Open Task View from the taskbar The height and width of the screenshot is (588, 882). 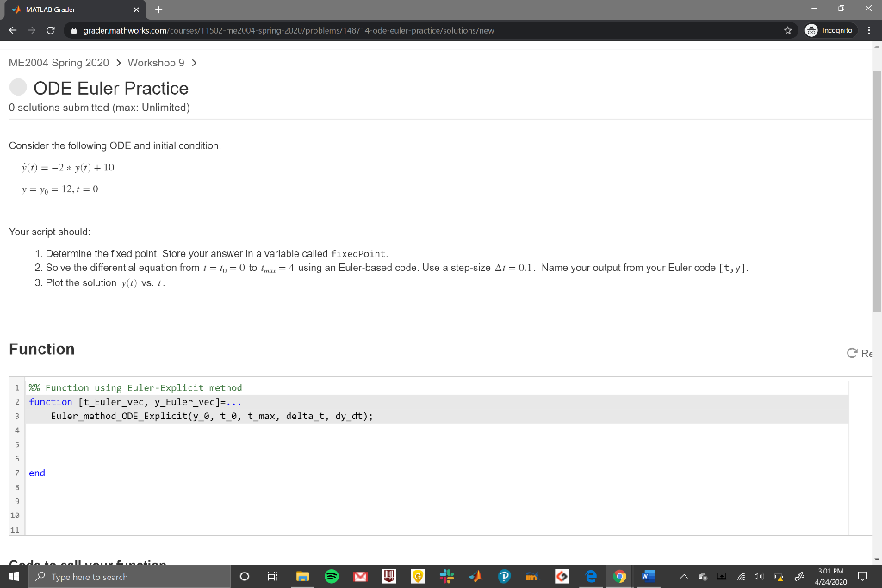pyautogui.click(x=272, y=576)
